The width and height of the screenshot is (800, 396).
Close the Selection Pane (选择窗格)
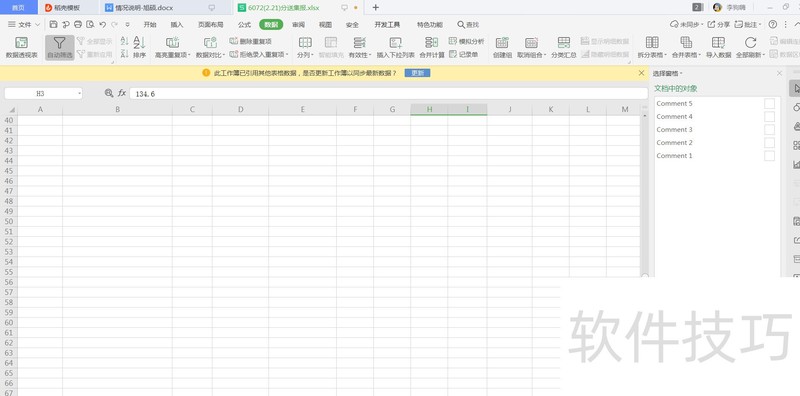coord(779,73)
